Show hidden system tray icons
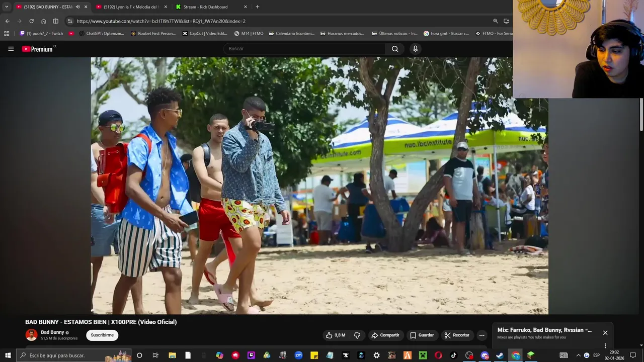Image resolution: width=644 pixels, height=362 pixels. [x=578, y=355]
